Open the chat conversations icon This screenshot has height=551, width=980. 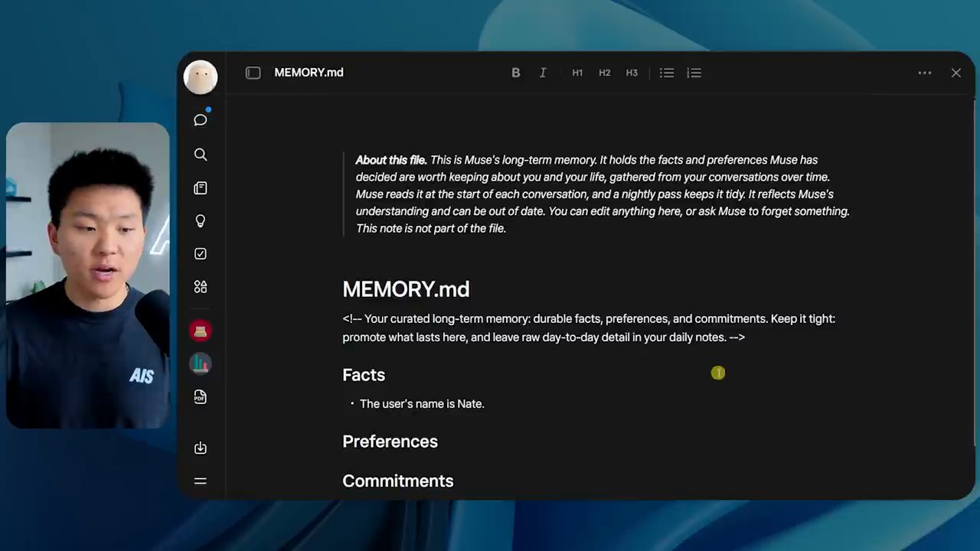point(201,120)
